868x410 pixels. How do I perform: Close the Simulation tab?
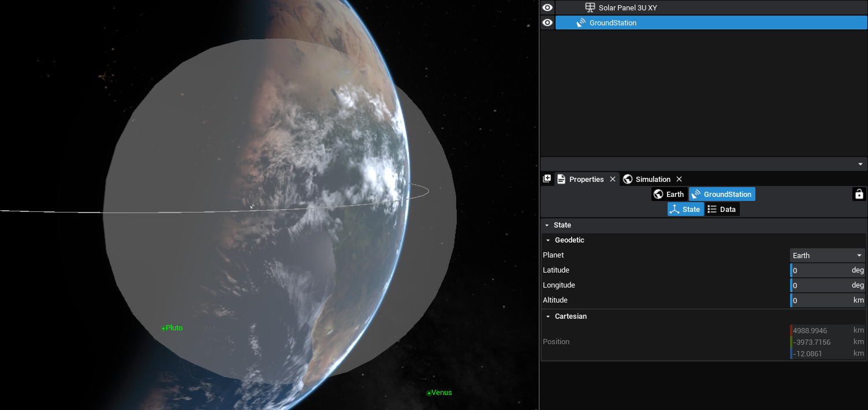[x=679, y=179]
